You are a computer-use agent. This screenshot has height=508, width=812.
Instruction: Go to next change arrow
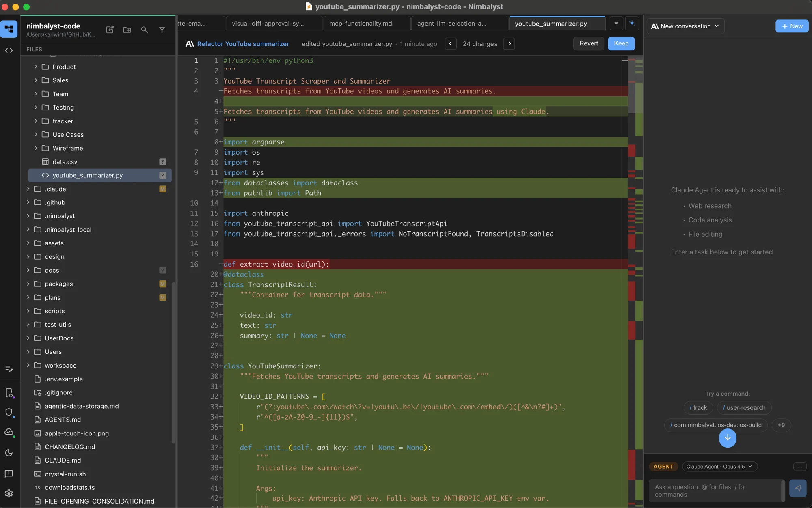[x=510, y=43]
